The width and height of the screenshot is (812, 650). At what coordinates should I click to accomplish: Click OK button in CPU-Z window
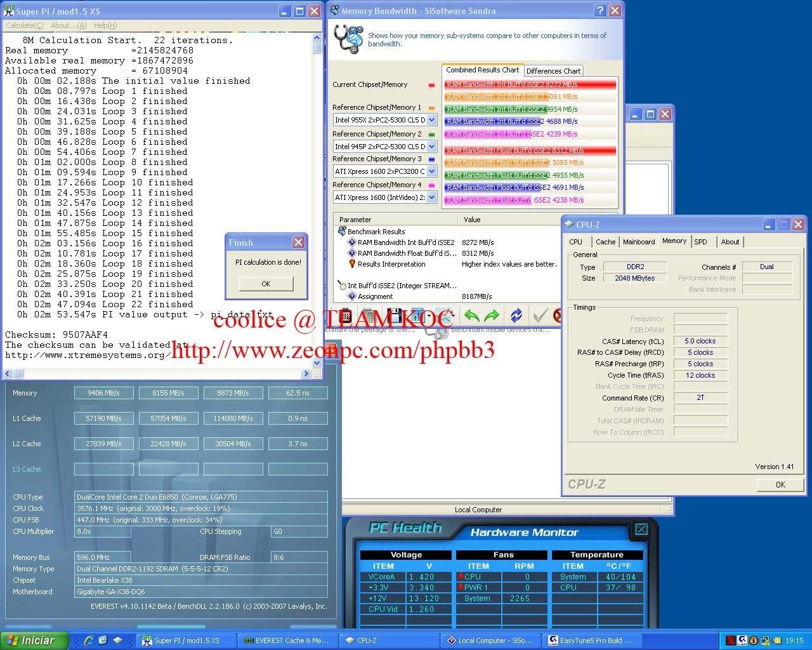click(x=780, y=484)
